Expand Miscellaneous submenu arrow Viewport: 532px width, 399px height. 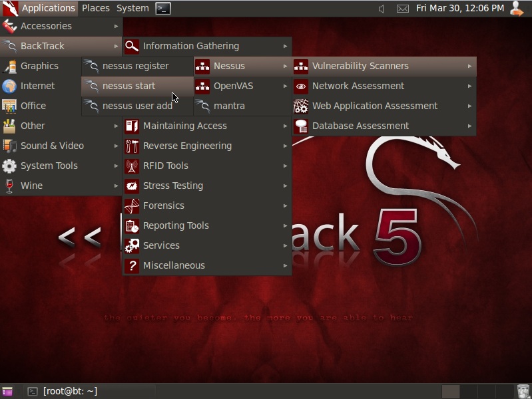tap(286, 266)
